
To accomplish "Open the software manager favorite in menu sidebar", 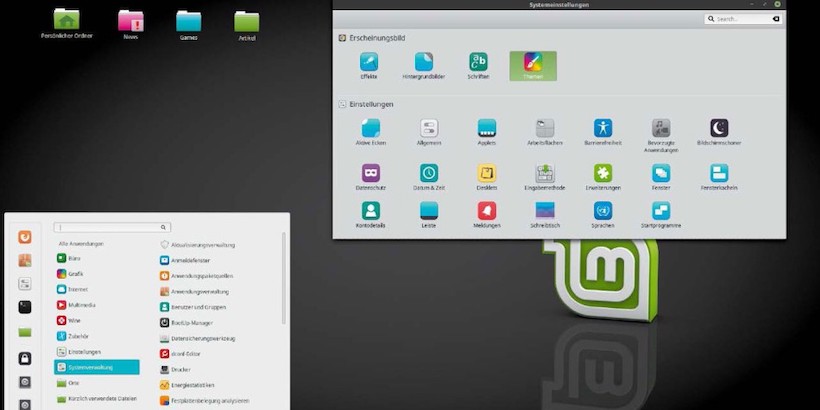I will [x=25, y=260].
